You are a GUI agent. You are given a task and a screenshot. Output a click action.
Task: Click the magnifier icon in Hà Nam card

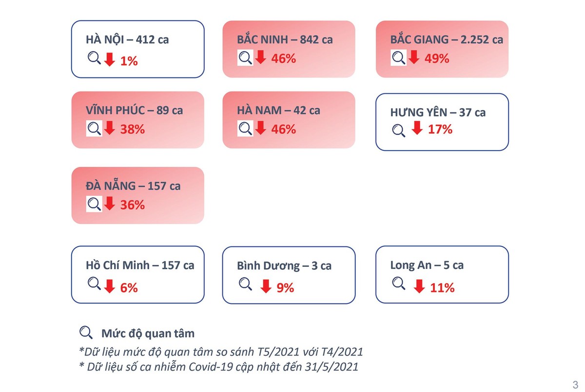(245, 129)
